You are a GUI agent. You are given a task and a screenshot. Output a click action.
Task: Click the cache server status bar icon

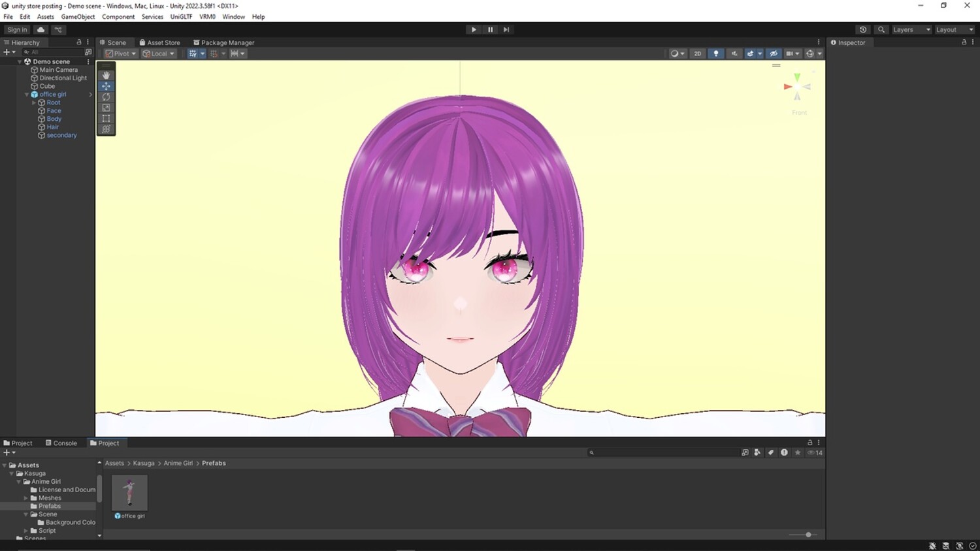click(945, 546)
